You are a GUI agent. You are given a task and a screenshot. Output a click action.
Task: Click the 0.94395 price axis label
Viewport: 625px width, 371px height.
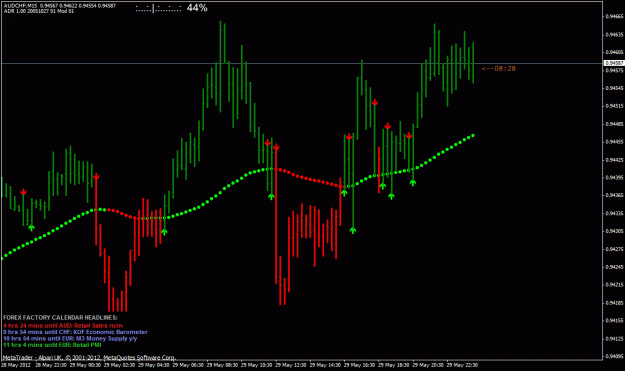tap(614, 177)
